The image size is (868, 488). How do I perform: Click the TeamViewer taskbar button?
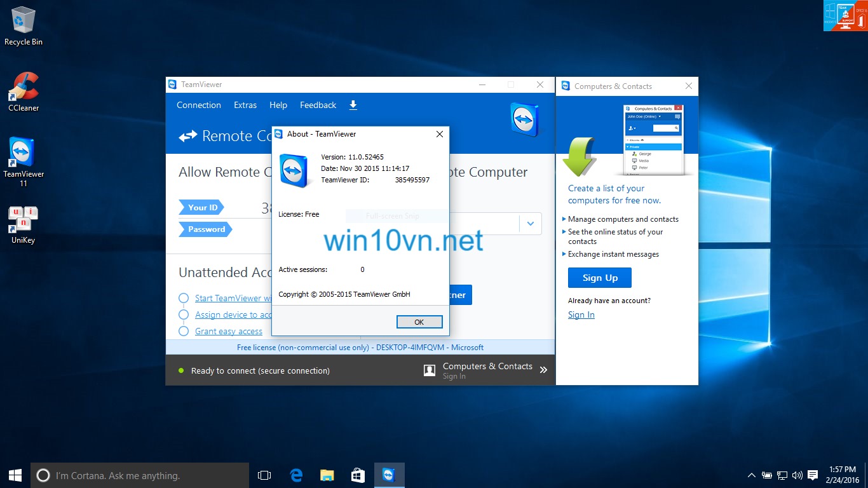(389, 475)
